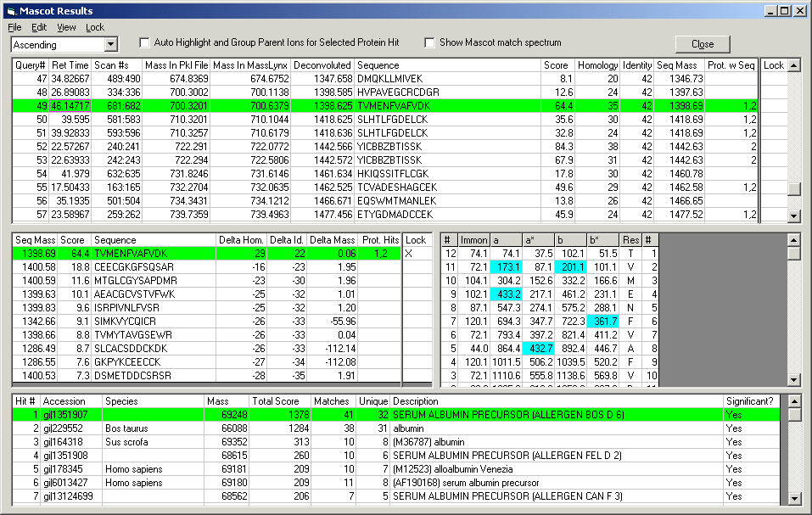Click Lock column header in query table
Viewport: 812px width, 515px height.
tap(774, 65)
